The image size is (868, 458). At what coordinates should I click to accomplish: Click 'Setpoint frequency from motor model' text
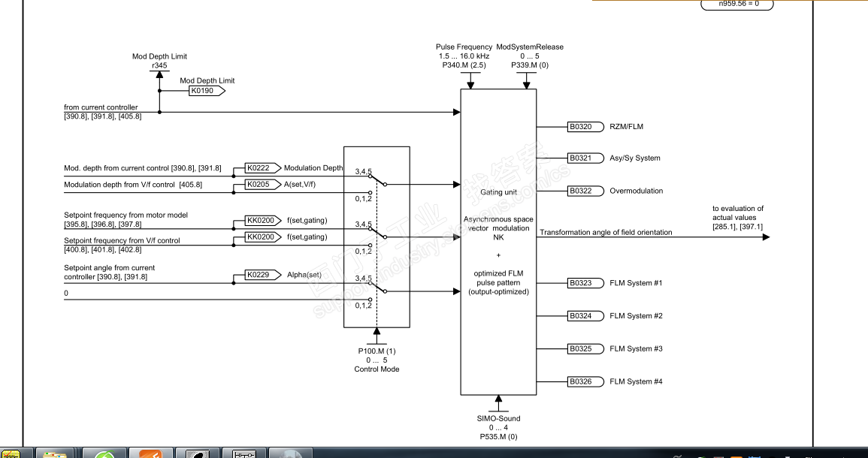click(x=126, y=215)
